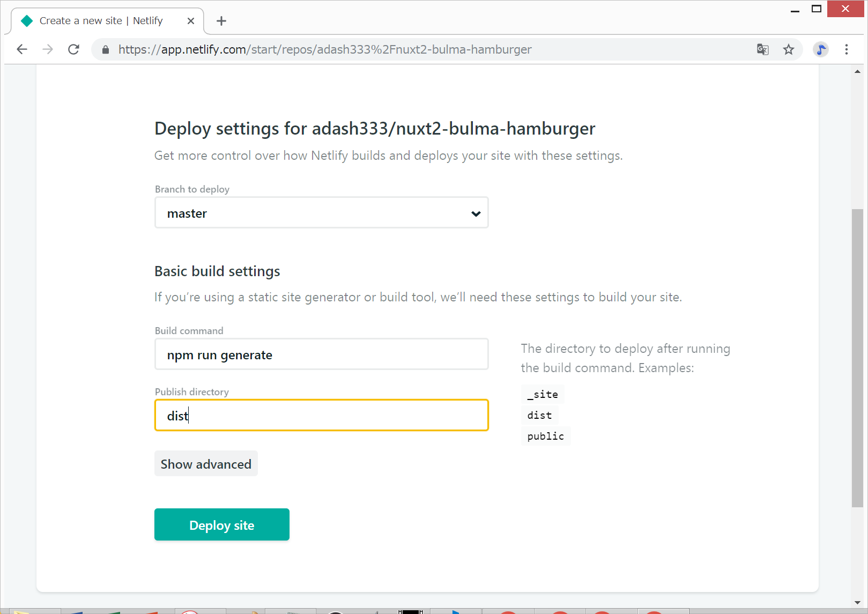Open a new browser tab
This screenshot has height=614, width=868.
tap(221, 21)
